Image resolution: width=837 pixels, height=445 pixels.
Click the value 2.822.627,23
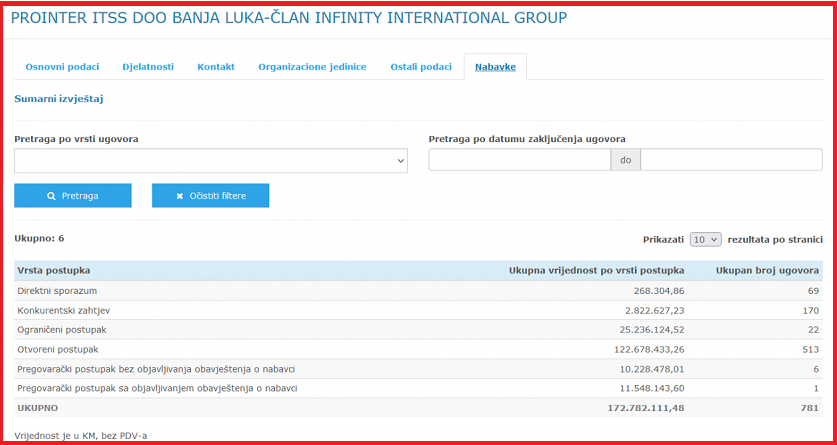pyautogui.click(x=653, y=311)
